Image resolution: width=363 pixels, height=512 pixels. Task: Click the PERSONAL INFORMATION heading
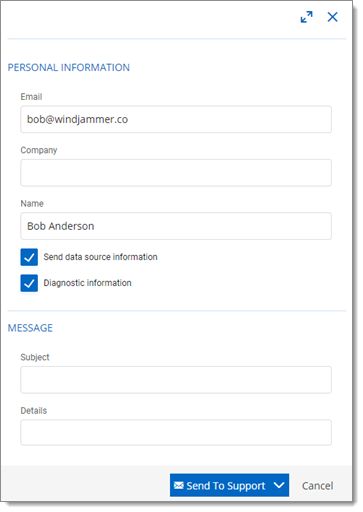[69, 68]
